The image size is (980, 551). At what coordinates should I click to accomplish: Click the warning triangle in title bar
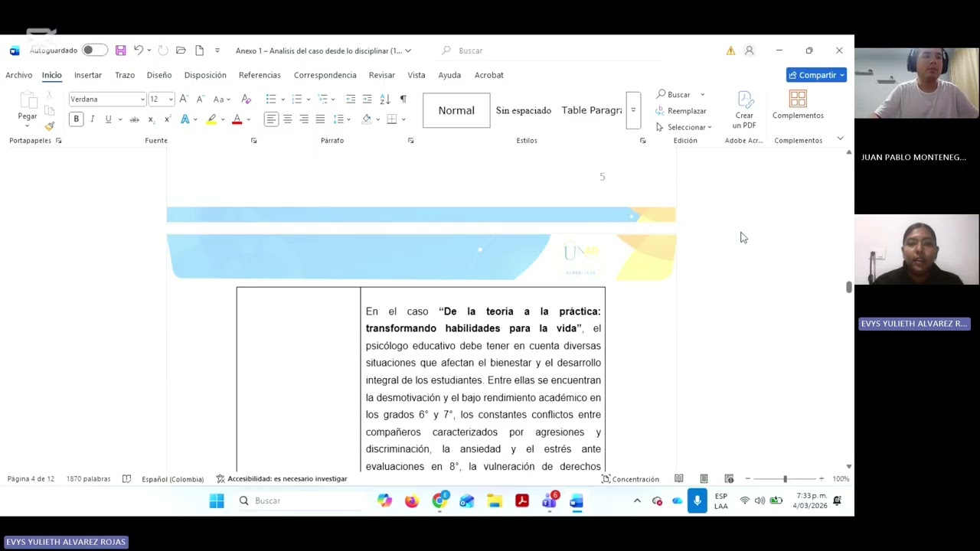coord(730,51)
